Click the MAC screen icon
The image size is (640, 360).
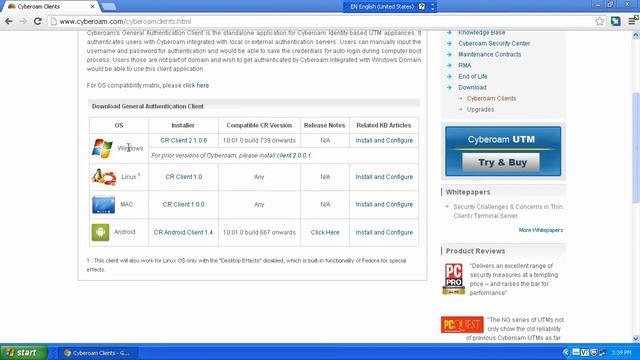point(103,204)
